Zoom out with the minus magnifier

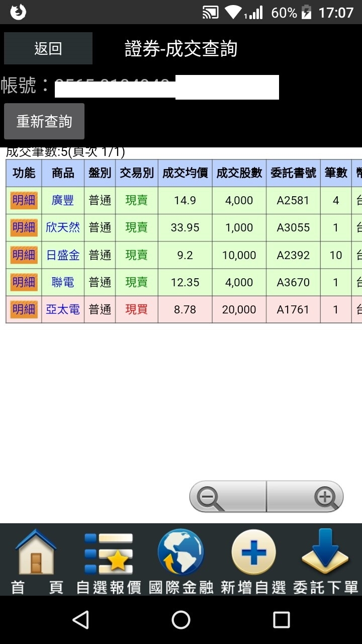[227, 497]
